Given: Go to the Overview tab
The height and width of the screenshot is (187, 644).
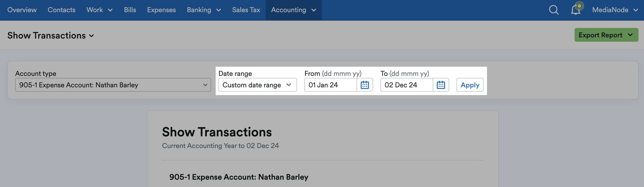Looking at the screenshot, I should [22, 10].
